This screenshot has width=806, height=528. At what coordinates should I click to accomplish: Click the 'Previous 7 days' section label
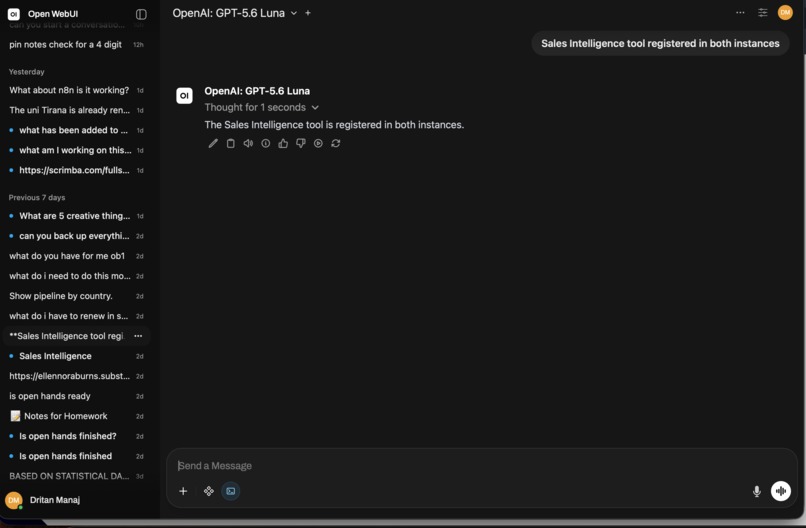pyautogui.click(x=37, y=197)
